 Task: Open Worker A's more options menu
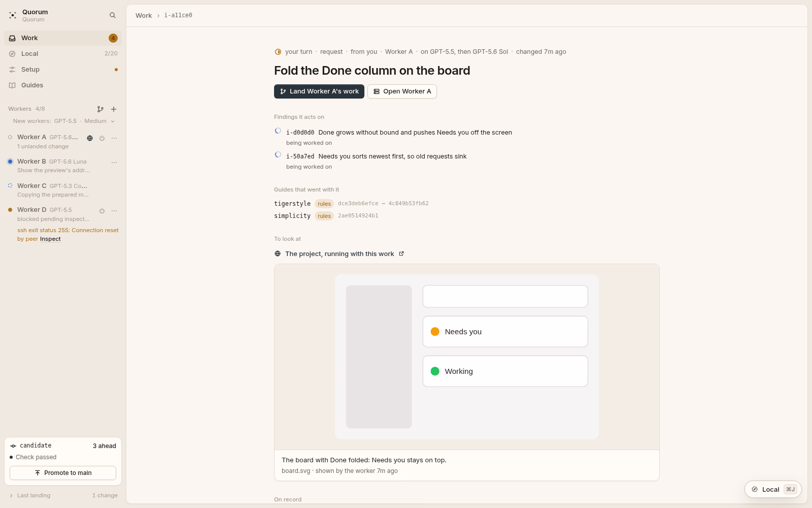(x=114, y=138)
